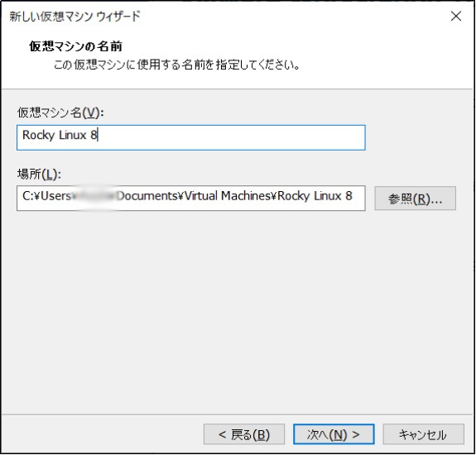Click the 仮想マシン名(V): label
Image resolution: width=476 pixels, height=455 pixels.
60,113
